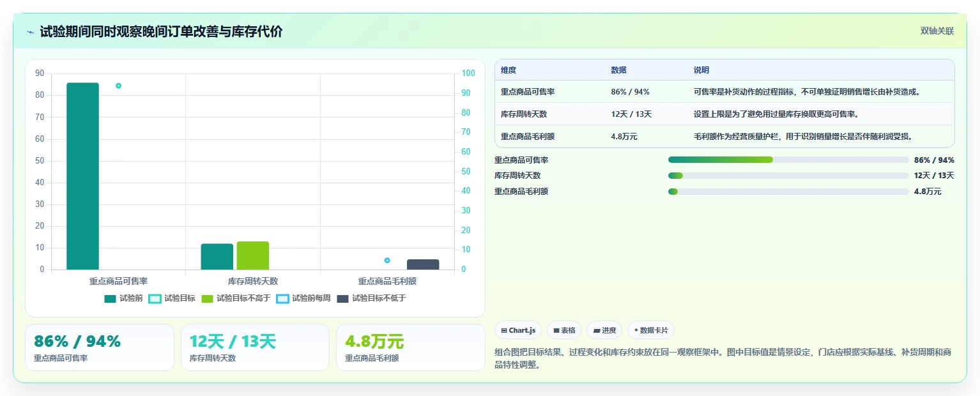This screenshot has height=396, width=980.
Task: Click x-axis label 库存周转天数 under the chart
Action: (x=253, y=281)
